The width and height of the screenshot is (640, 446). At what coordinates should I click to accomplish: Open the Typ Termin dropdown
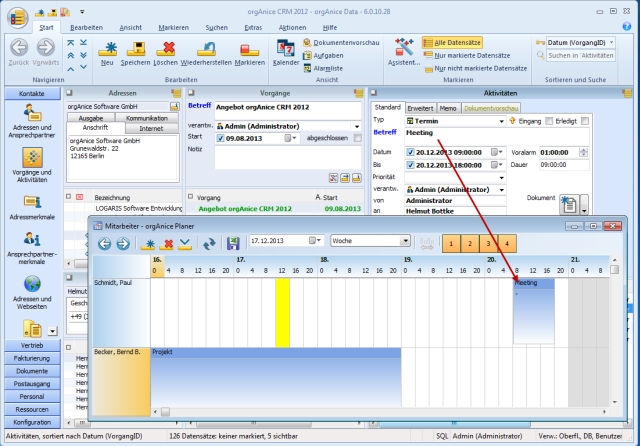(x=501, y=121)
